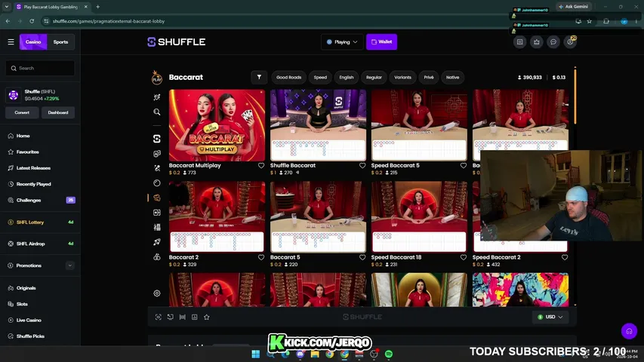Click the SHUFFLE logo in the top bar
The height and width of the screenshot is (362, 644).
click(x=177, y=42)
